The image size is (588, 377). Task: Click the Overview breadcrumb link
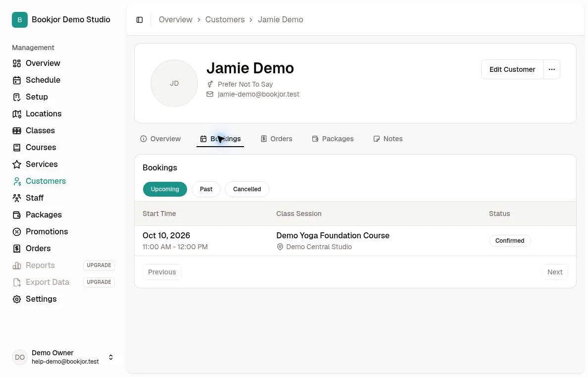click(x=176, y=19)
